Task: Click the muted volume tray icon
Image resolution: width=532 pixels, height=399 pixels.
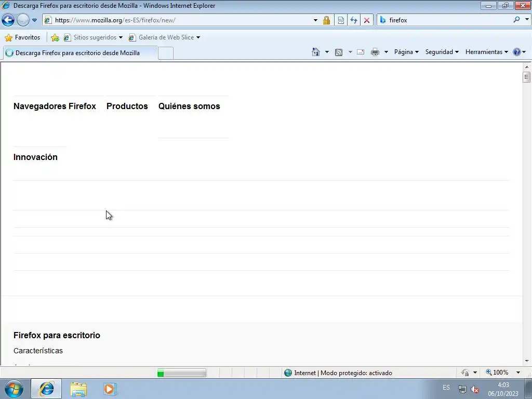Action: pyautogui.click(x=475, y=390)
